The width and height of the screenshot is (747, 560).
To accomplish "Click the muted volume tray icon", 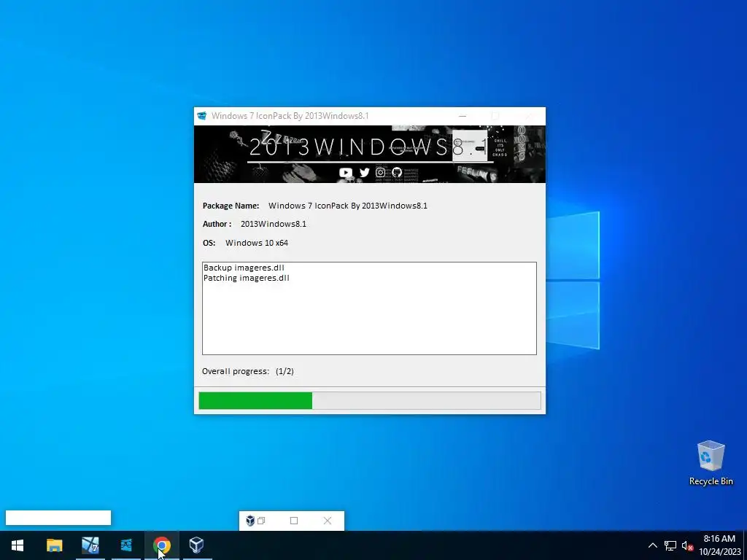I will click(x=687, y=545).
